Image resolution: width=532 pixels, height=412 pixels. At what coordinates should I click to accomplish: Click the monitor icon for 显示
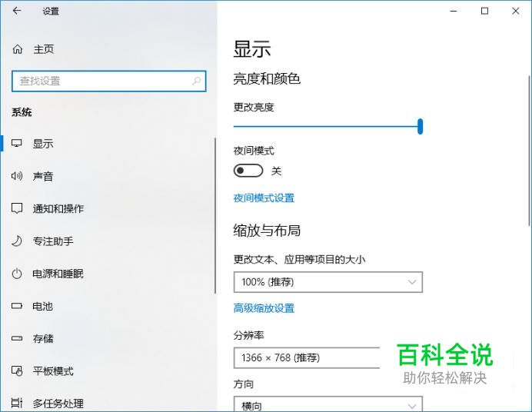[x=17, y=143]
